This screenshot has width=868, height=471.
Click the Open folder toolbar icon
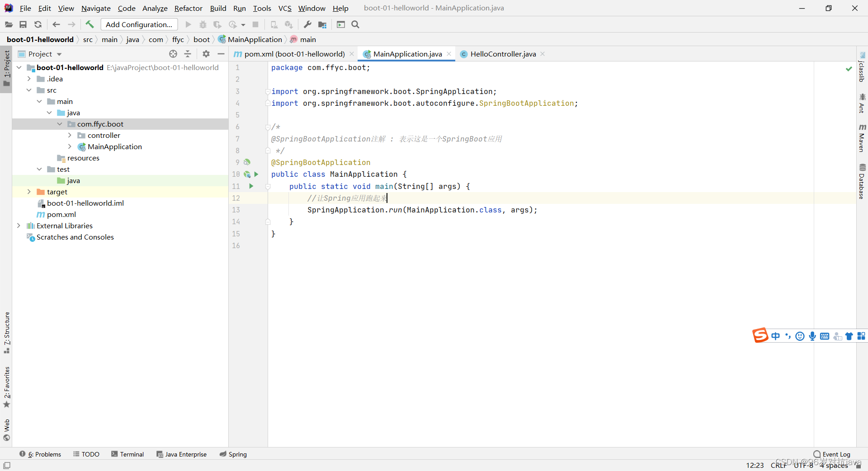pyautogui.click(x=9, y=24)
